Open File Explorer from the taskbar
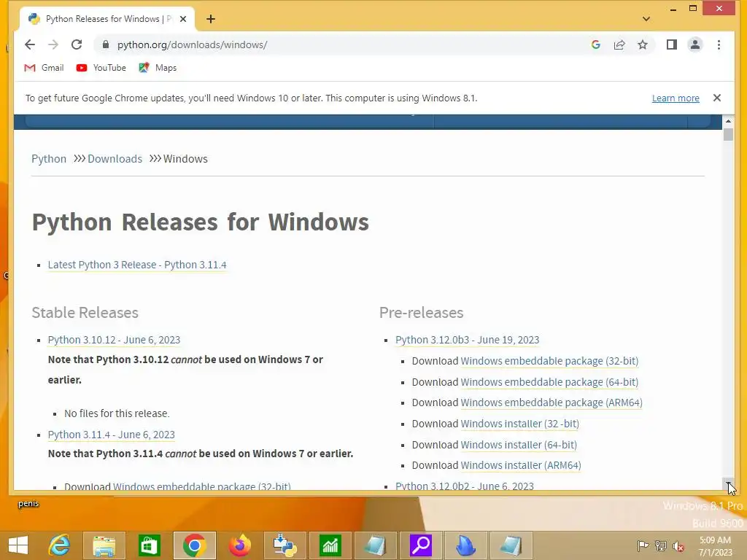Image resolution: width=747 pixels, height=560 pixels. (x=104, y=545)
